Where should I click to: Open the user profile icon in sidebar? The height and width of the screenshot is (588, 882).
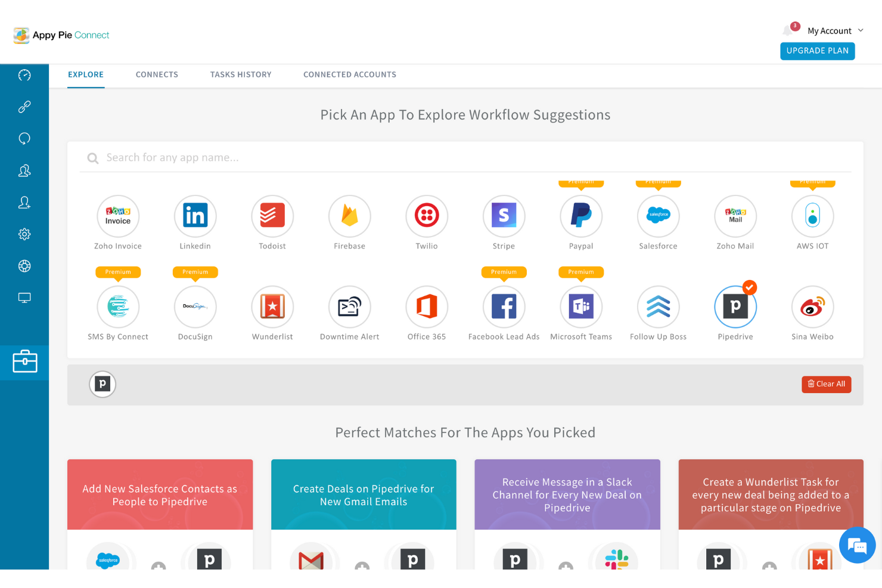coord(24,203)
